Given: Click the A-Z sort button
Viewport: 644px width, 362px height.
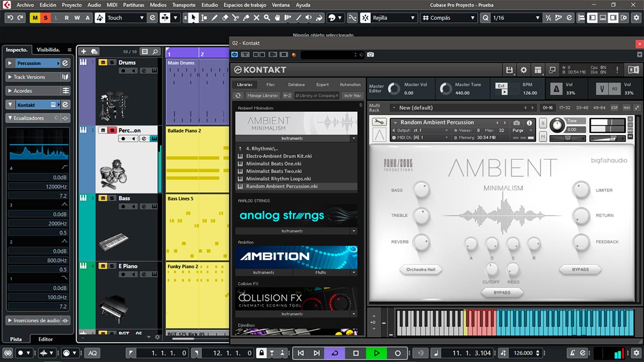Looking at the screenshot, I should (287, 95).
